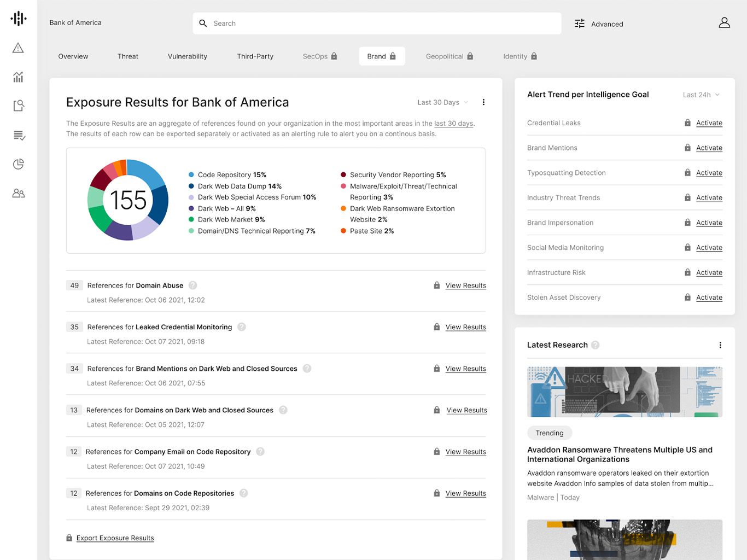Viewport: 747px width, 560px height.
Task: Expand the Last 24h dropdown
Action: tap(701, 95)
